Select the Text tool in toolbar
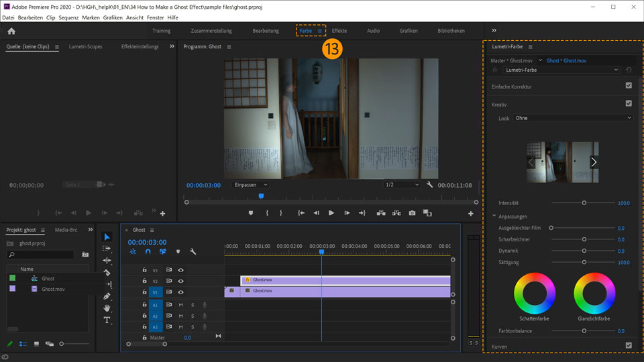Screen dimensions: 644x362 [107, 320]
